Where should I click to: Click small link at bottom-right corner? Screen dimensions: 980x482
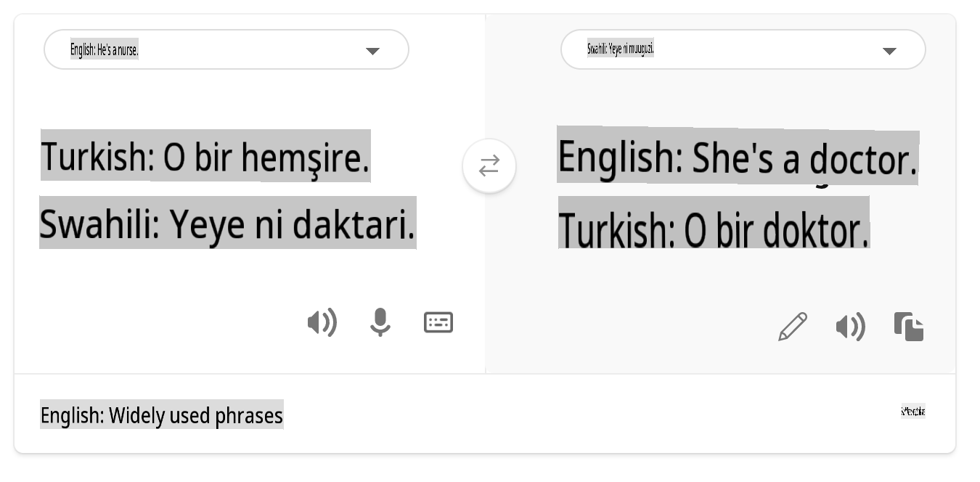[912, 411]
